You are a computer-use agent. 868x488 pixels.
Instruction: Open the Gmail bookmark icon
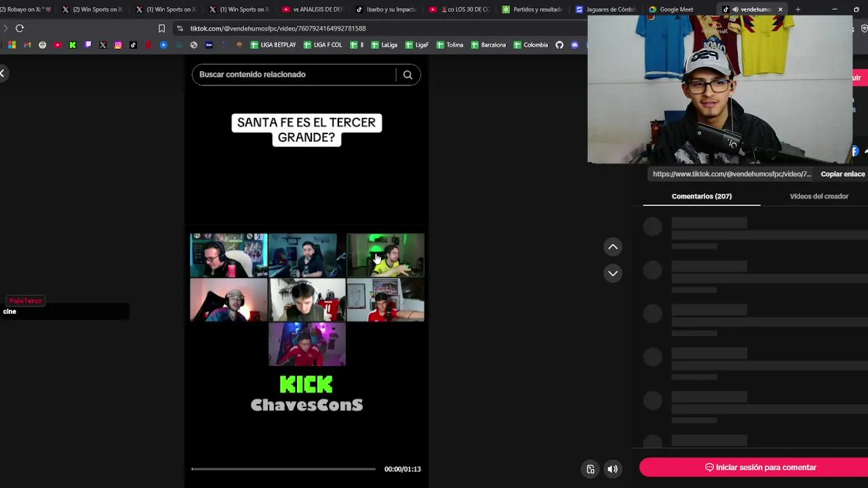coord(27,45)
